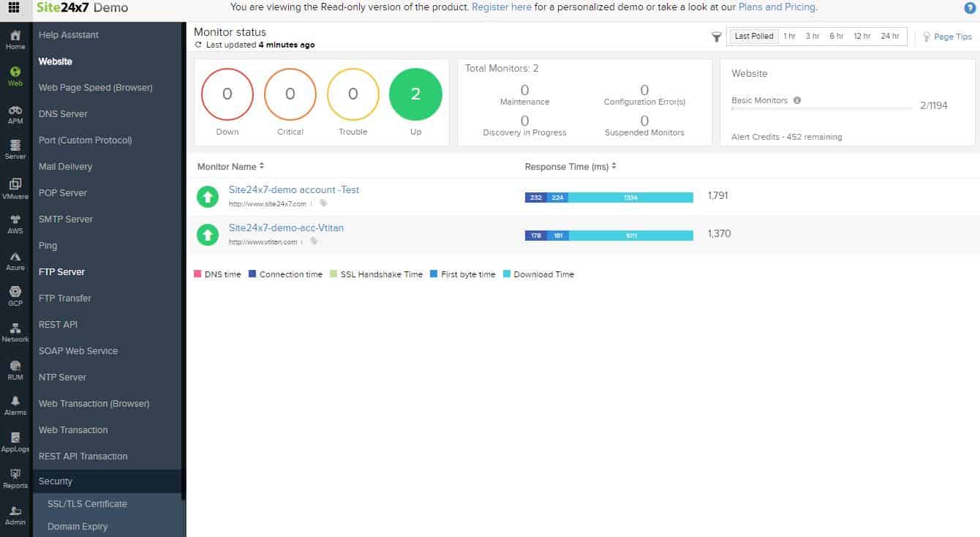Open SSL/TLS Certificate submenu item
Viewport: 980px width, 537px height.
tap(87, 503)
